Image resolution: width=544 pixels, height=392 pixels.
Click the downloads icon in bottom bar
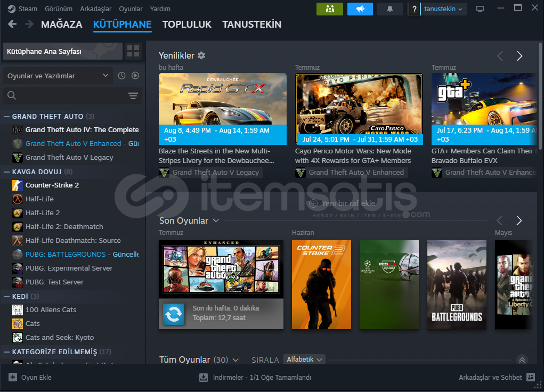click(x=204, y=378)
